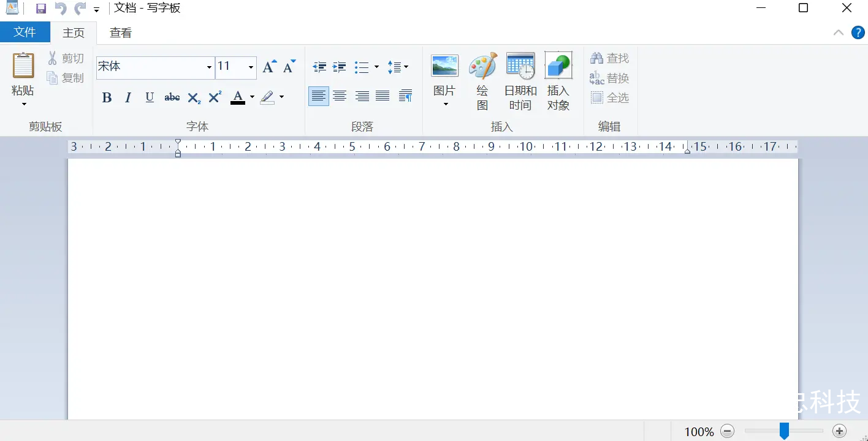
Task: Toggle superscript formatting
Action: pyautogui.click(x=215, y=97)
